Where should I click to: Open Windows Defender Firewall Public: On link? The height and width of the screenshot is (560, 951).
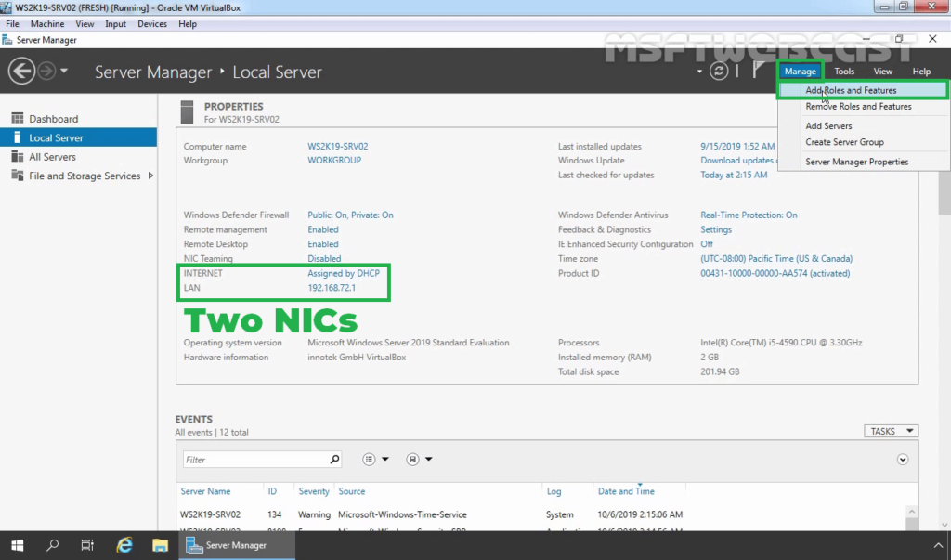[350, 215]
